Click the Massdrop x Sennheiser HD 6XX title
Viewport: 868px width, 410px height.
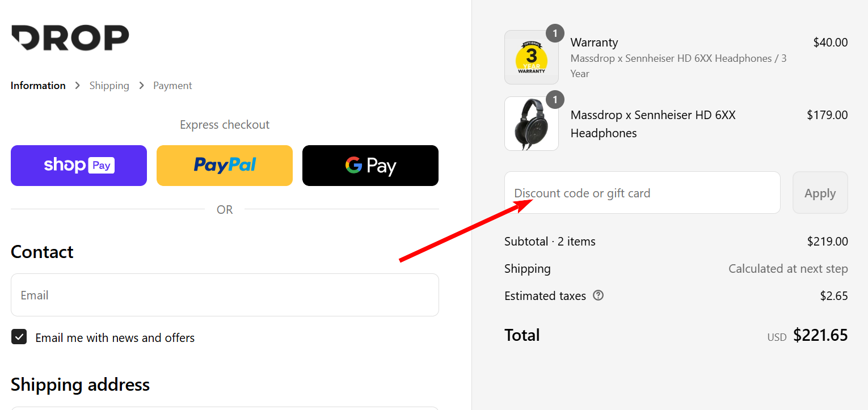[653, 124]
